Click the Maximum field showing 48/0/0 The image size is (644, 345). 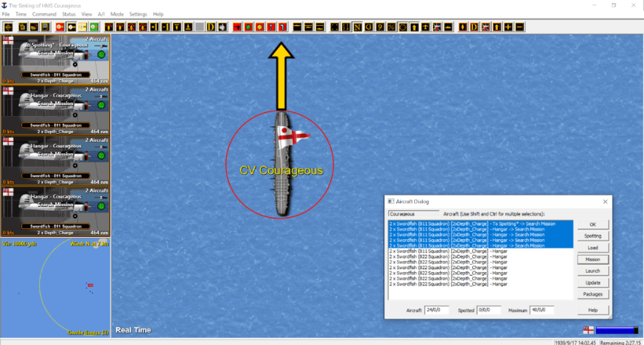tap(542, 310)
